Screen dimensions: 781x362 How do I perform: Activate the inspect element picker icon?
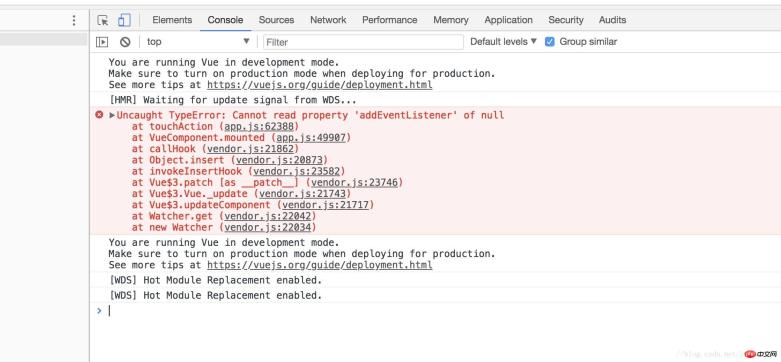[103, 20]
